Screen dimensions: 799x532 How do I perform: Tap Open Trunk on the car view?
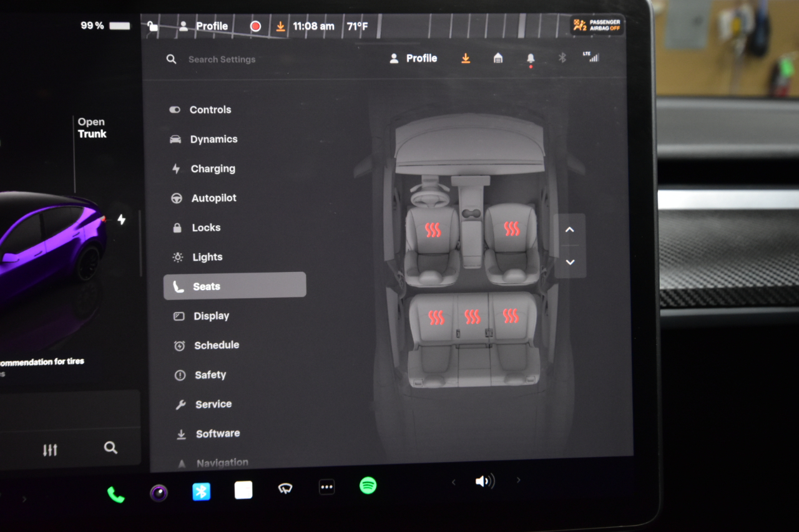92,128
